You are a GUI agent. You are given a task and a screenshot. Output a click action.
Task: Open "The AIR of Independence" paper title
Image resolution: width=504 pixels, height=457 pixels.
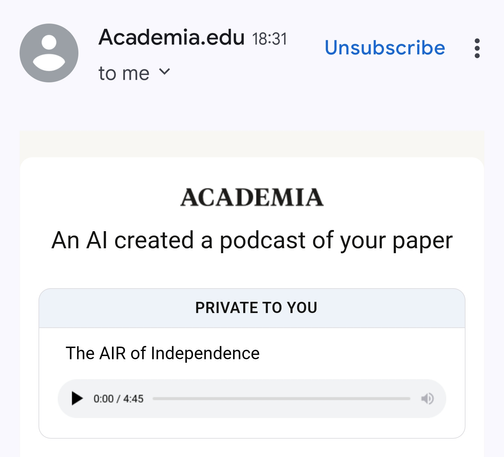click(x=163, y=353)
